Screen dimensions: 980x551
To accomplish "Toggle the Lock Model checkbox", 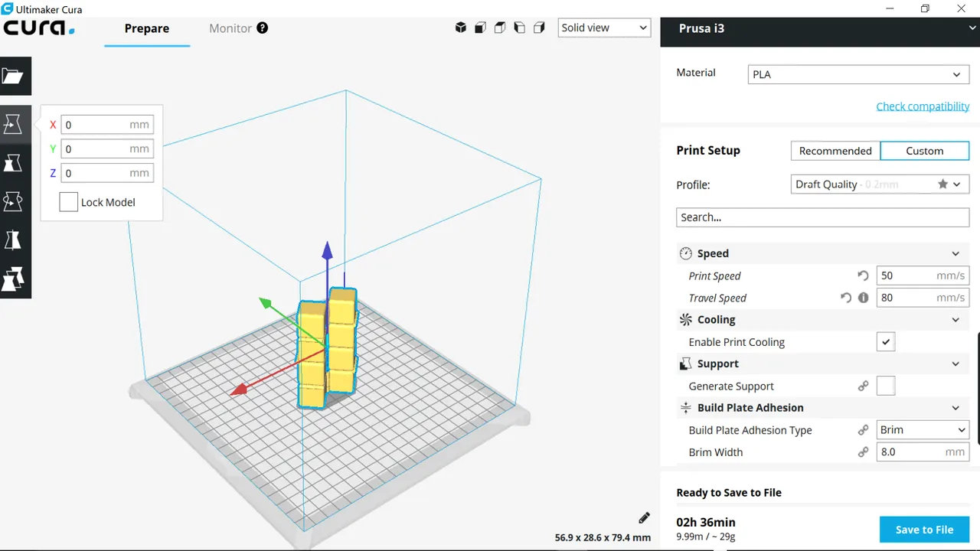I will point(69,202).
